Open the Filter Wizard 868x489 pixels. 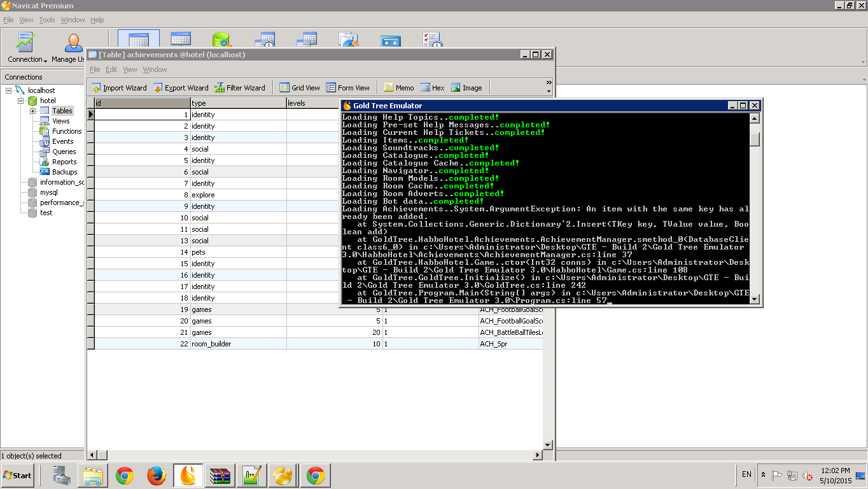click(239, 88)
